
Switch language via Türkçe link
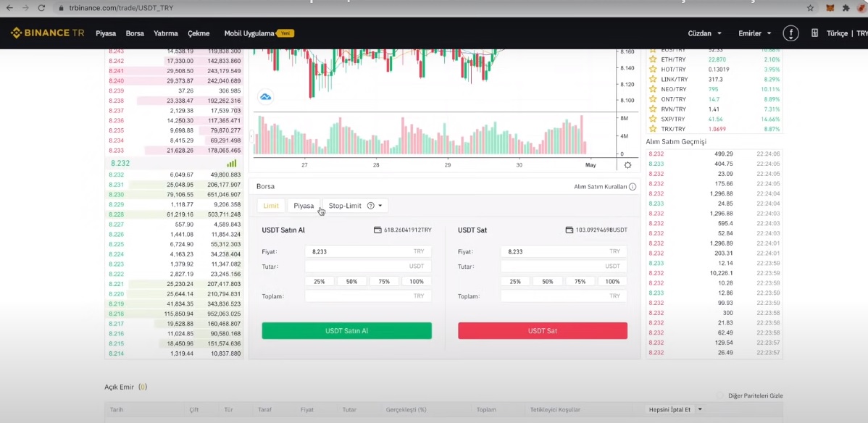(837, 33)
